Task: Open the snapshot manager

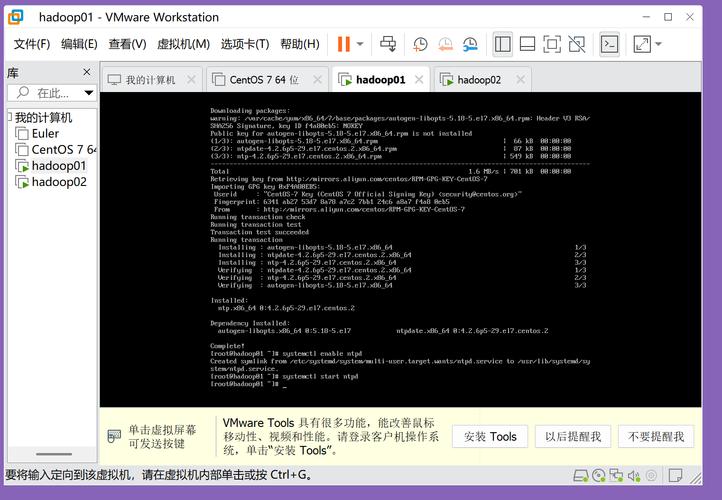Action: click(x=470, y=44)
